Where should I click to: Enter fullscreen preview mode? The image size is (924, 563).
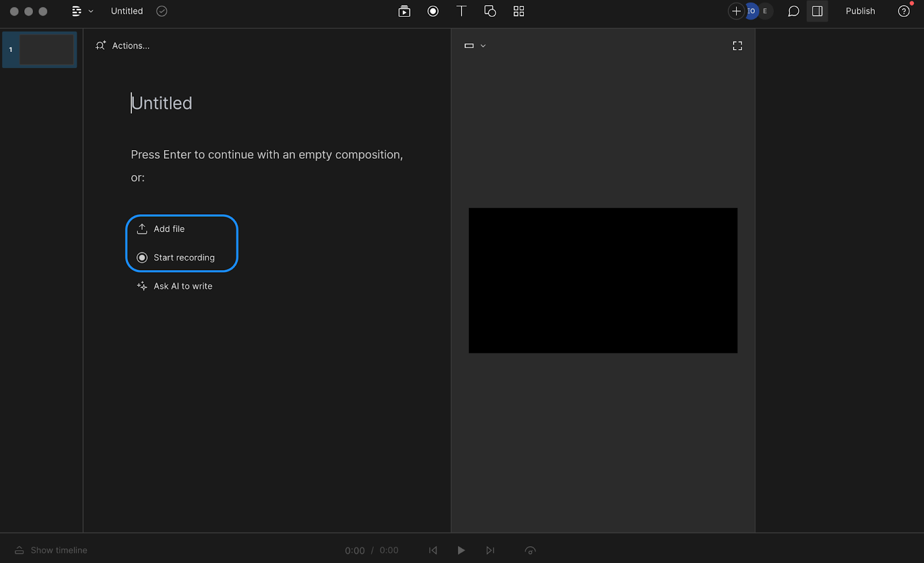click(x=737, y=46)
